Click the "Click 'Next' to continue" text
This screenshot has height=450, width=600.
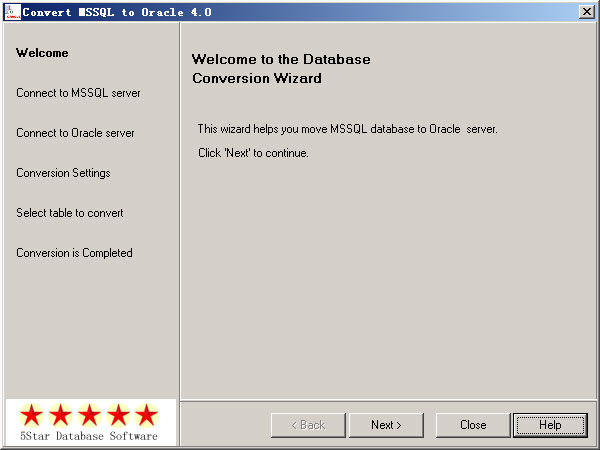[x=253, y=153]
